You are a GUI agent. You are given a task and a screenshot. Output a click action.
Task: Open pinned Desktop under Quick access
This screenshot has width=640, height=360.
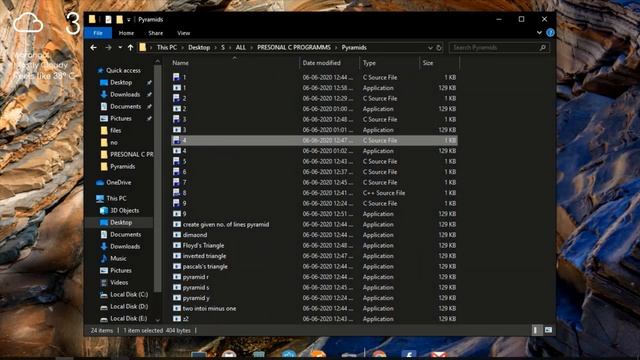(121, 82)
